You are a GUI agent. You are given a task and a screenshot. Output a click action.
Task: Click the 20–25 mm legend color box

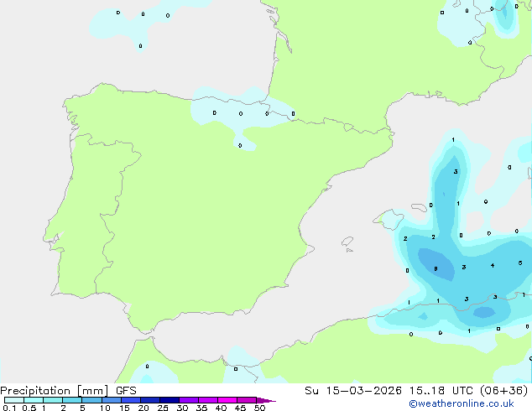[150, 400]
